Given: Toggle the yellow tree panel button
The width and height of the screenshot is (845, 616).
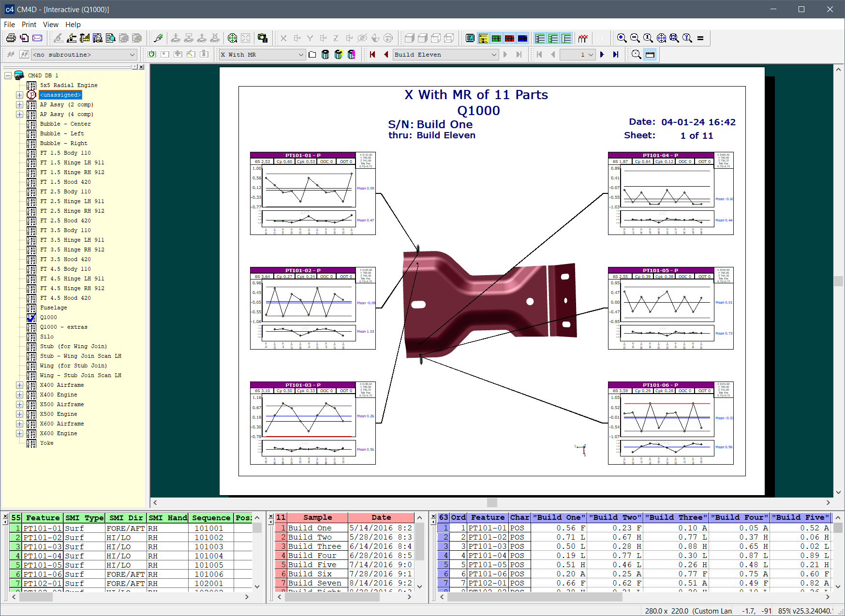Looking at the screenshot, I should (483, 38).
